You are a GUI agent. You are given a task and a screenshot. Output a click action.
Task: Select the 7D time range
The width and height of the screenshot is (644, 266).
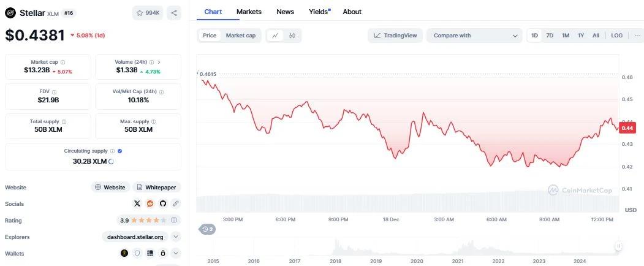tap(550, 36)
